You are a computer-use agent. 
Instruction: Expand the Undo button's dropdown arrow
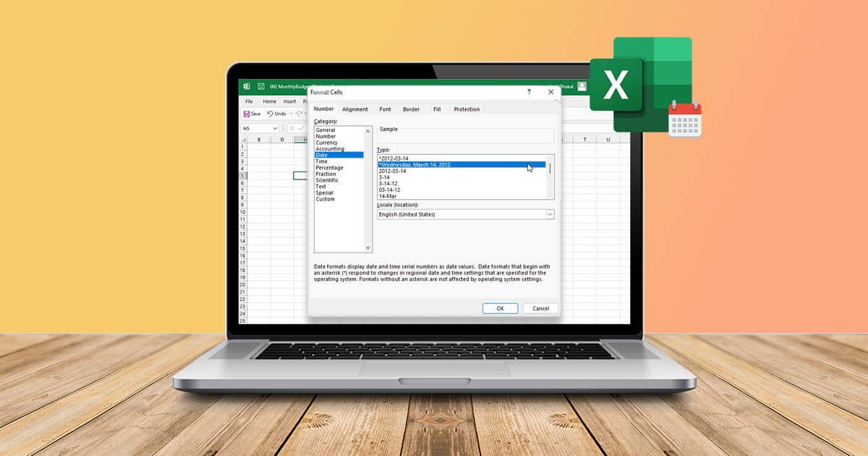tap(290, 114)
